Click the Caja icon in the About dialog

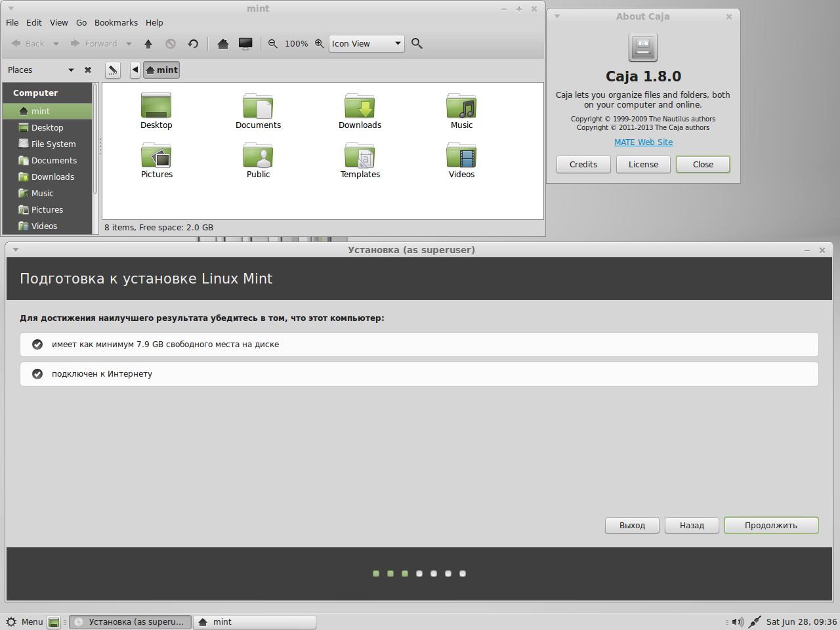click(643, 48)
